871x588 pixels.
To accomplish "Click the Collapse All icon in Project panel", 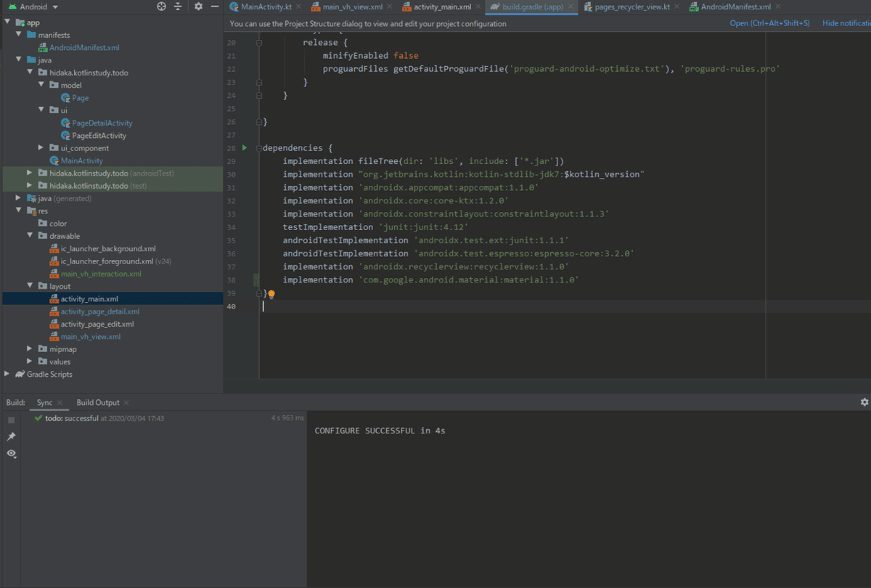I will pos(178,7).
